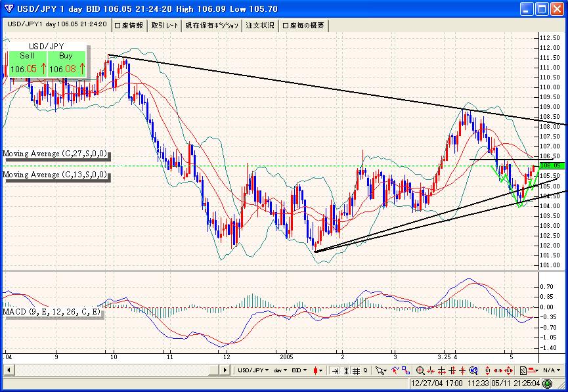Screen dimensions: 568x392
Task: Click the red horizontal compress arrows icon
Action: (x=431, y=370)
